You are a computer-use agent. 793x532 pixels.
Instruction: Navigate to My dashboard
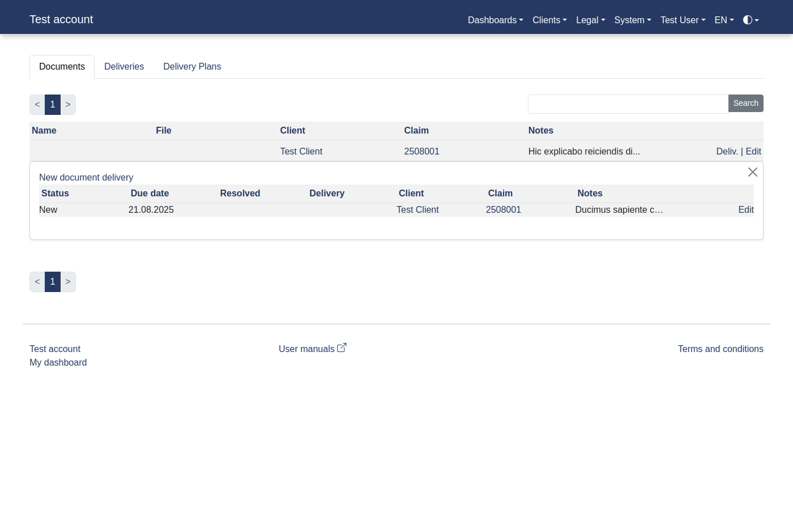[x=58, y=362]
